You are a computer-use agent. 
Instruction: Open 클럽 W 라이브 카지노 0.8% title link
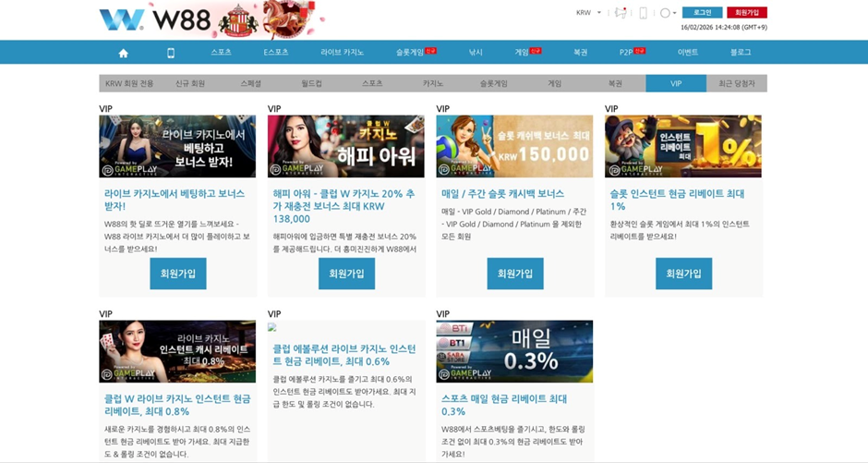177,405
